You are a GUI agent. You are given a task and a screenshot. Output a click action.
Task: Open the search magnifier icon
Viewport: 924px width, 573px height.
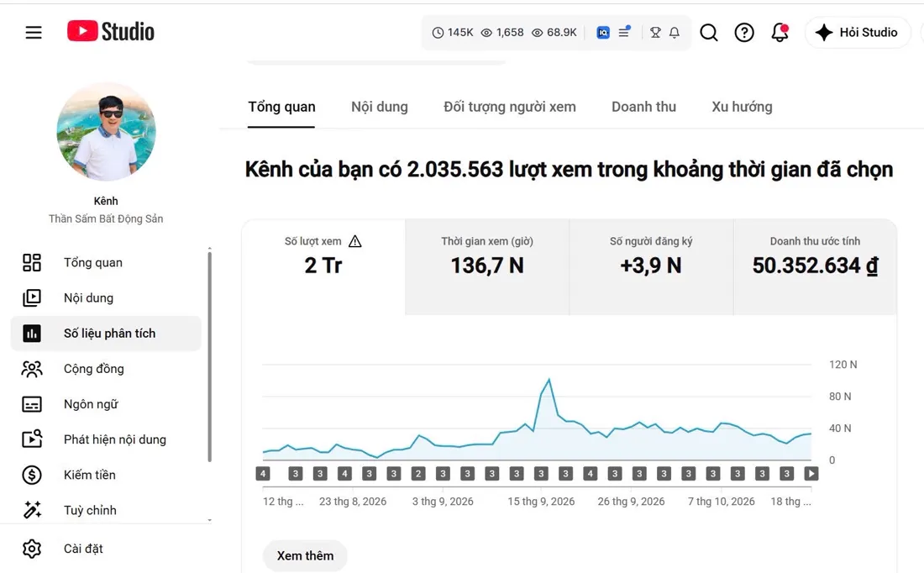click(709, 33)
